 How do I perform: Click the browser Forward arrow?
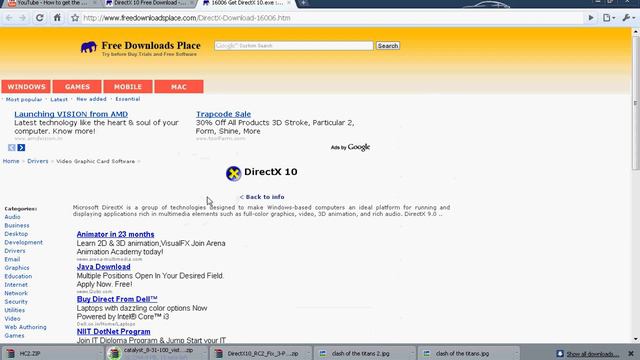pyautogui.click(x=22, y=18)
